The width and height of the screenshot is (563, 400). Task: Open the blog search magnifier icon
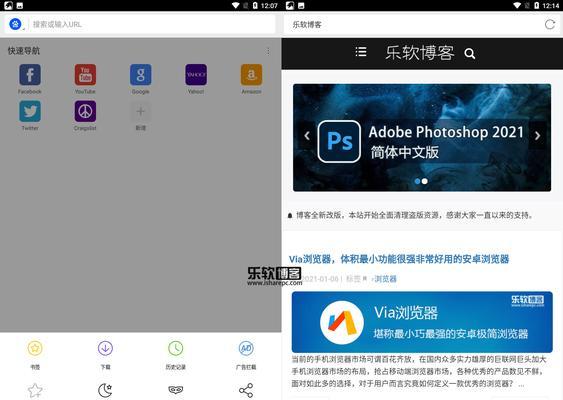(470, 54)
